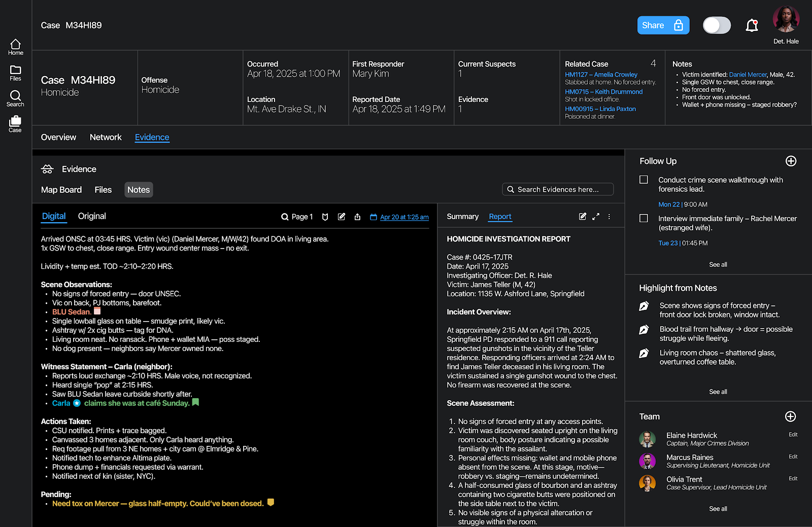812x527 pixels.
Task: Click See all under Team
Action: click(x=718, y=509)
